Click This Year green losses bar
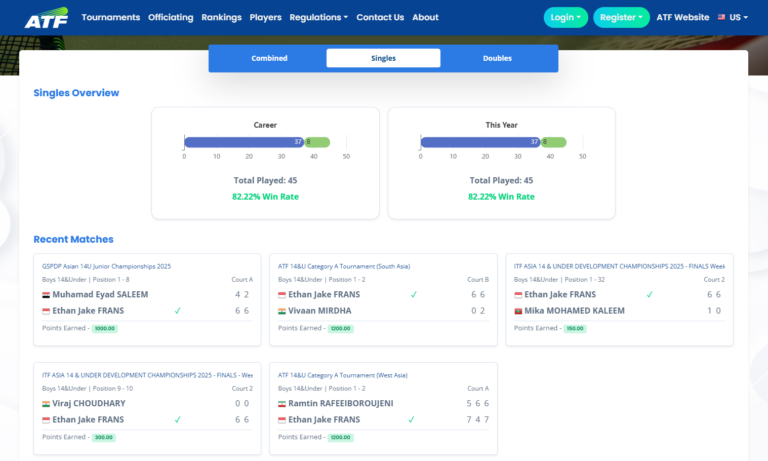The width and height of the screenshot is (768, 461). coord(553,142)
